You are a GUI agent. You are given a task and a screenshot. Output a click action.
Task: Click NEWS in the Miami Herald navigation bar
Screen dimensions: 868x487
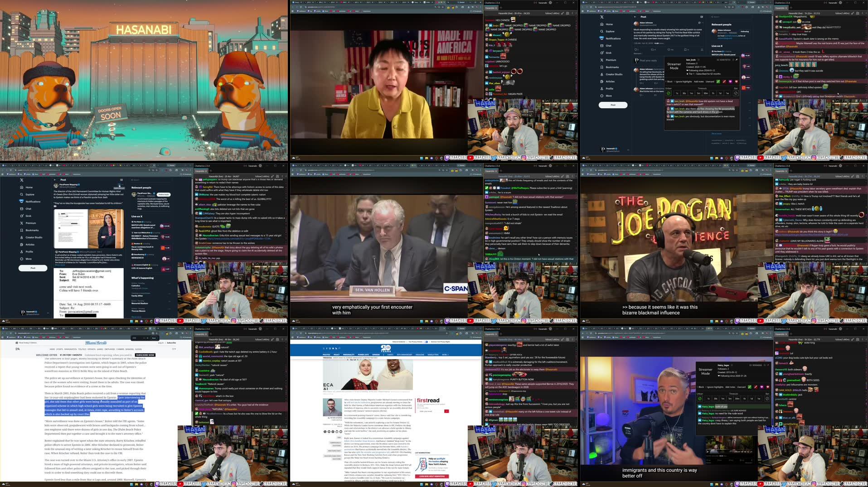click(x=53, y=349)
